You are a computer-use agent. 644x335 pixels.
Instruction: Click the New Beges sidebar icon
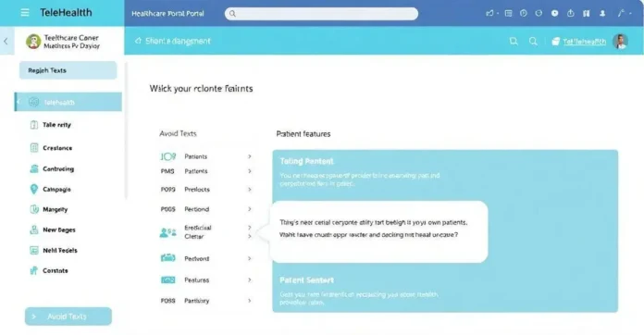click(x=34, y=230)
